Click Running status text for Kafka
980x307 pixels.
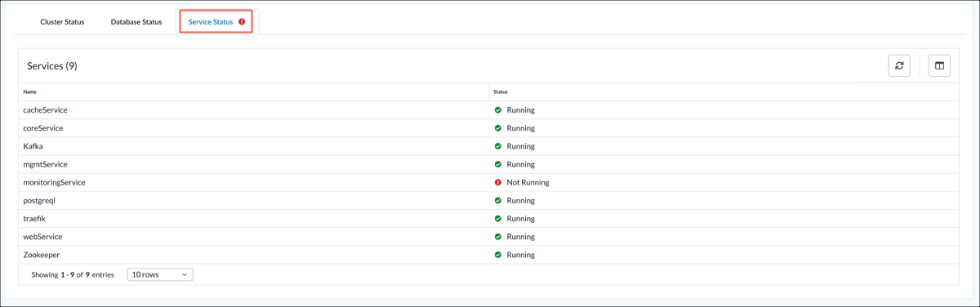click(521, 146)
